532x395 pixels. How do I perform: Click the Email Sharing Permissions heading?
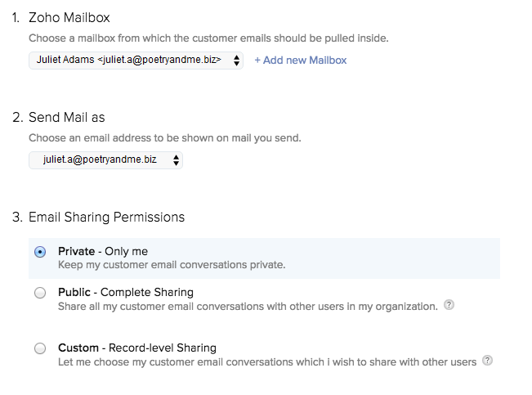(x=106, y=217)
